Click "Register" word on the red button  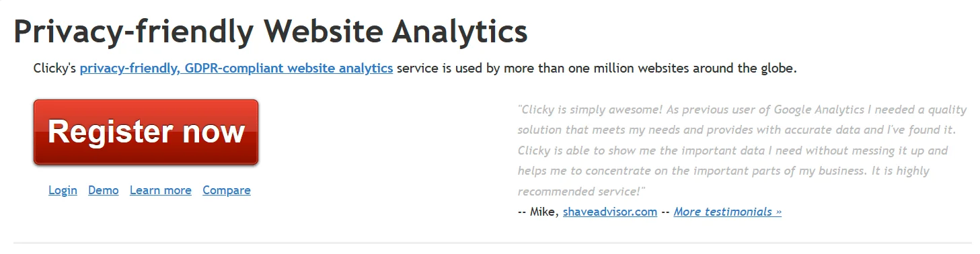click(109, 132)
